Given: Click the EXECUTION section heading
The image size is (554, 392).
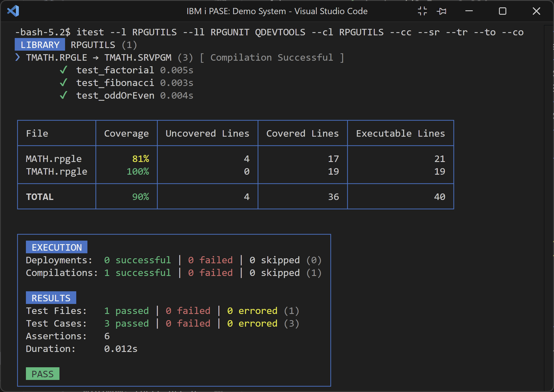Looking at the screenshot, I should 57,247.
